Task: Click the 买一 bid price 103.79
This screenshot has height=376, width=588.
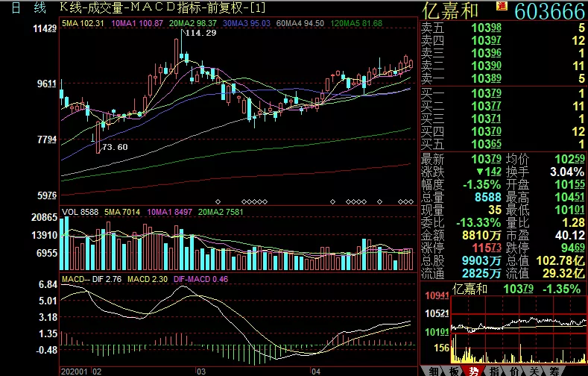Action: [486, 93]
